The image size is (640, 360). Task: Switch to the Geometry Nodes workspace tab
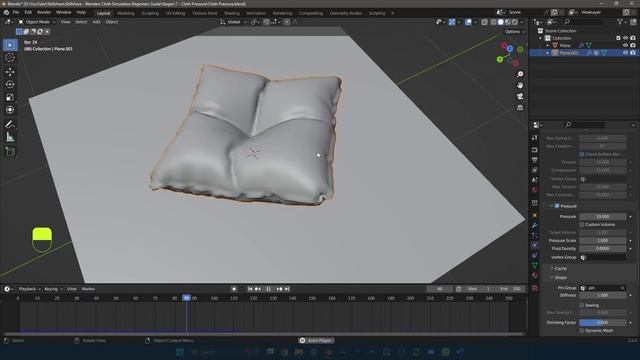[x=345, y=13]
